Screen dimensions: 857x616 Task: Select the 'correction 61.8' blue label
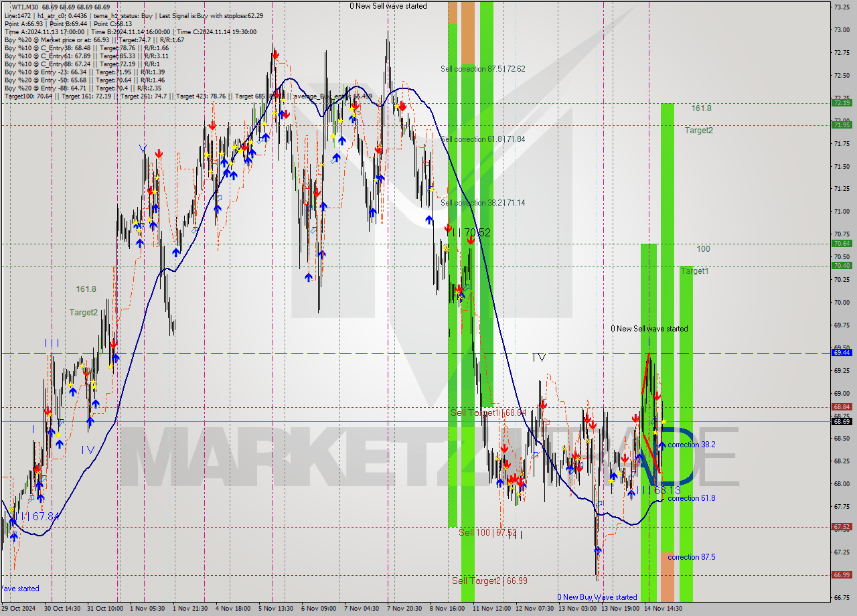pyautogui.click(x=691, y=498)
